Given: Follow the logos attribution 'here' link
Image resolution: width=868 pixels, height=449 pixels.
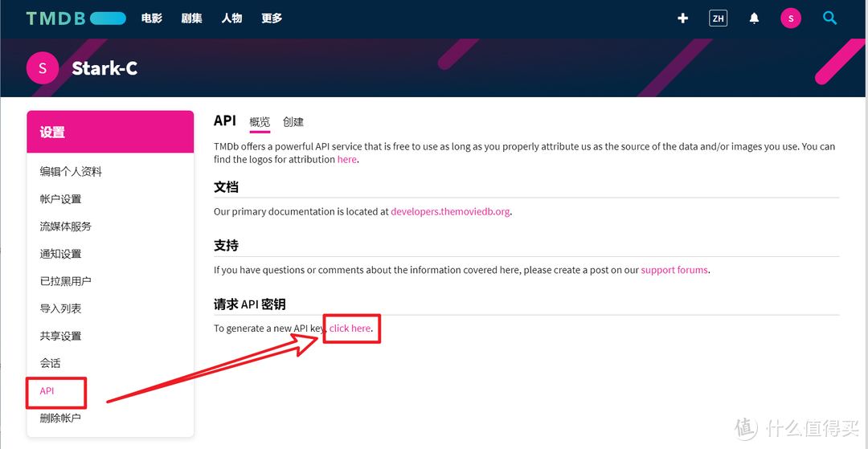Looking at the screenshot, I should tap(347, 159).
